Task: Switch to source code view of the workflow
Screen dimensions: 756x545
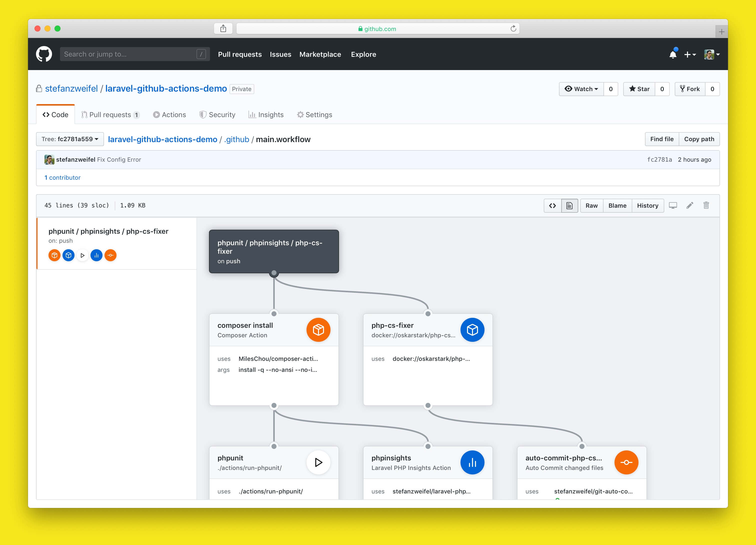Action: (552, 205)
